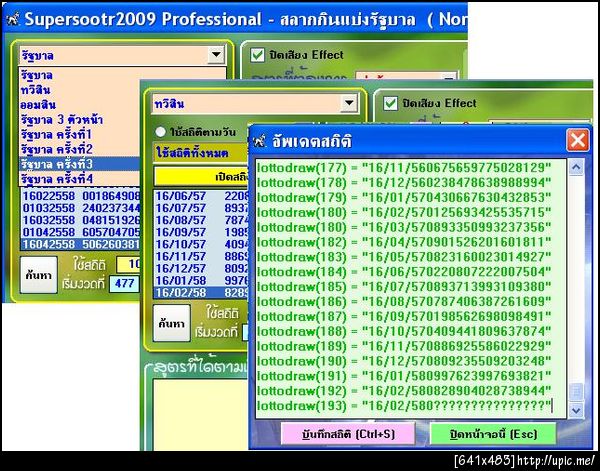Screen dimensions: 600x471
Task: Click the ใช้สถิติ field in the back window
Action: pos(128,264)
